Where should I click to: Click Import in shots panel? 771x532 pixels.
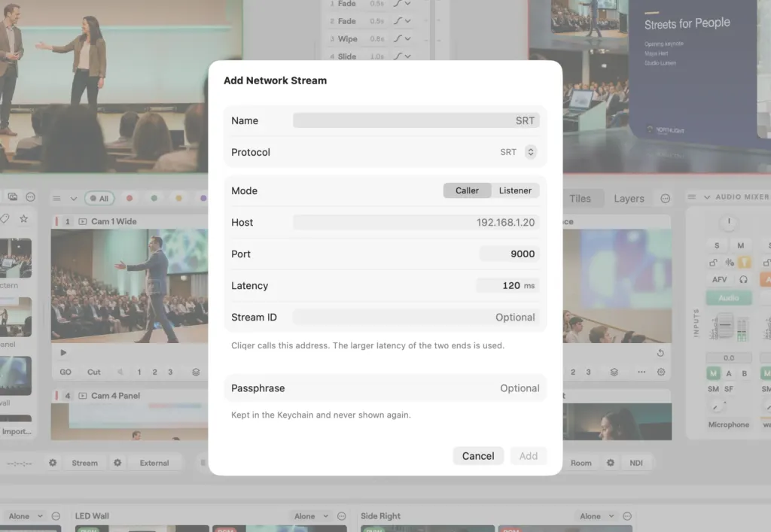tap(17, 431)
